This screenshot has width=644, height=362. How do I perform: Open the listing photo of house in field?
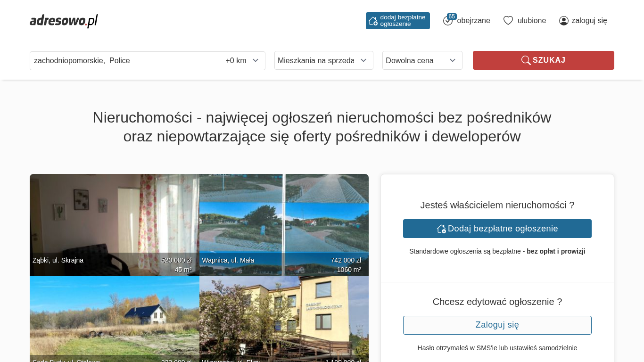coord(114,316)
